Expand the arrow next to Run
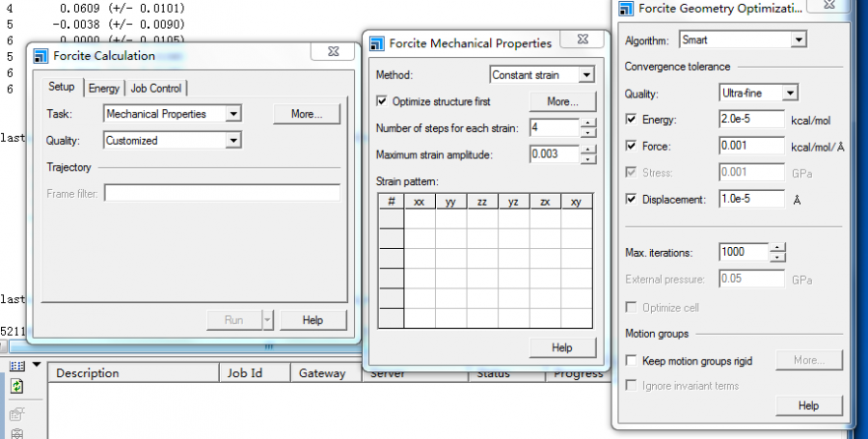 point(268,320)
